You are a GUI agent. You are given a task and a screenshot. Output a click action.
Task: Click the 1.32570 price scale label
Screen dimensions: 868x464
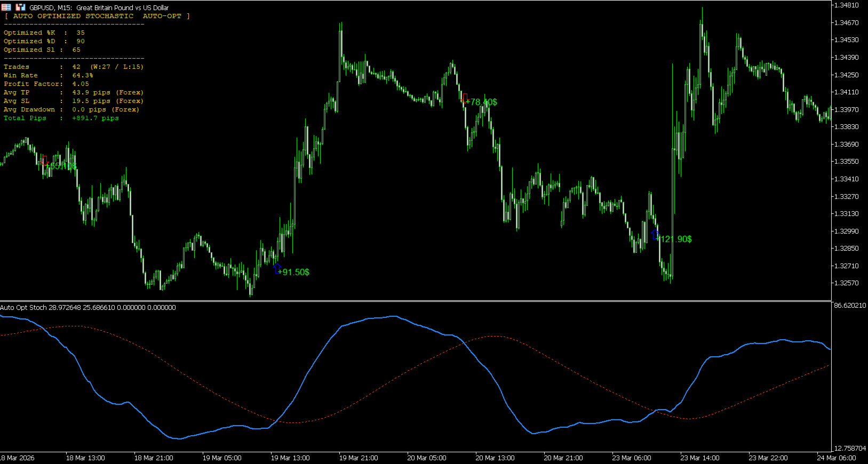pyautogui.click(x=846, y=283)
